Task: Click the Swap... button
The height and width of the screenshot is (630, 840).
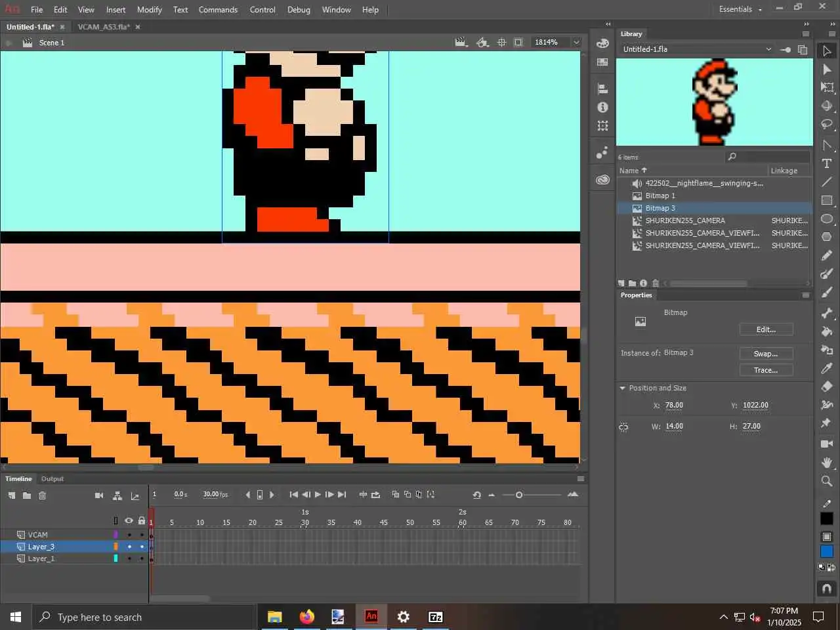Action: coord(766,354)
